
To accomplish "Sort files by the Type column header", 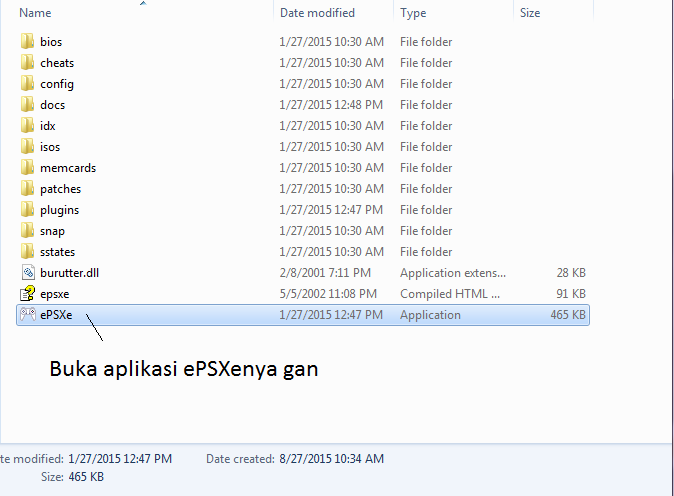I will [413, 13].
